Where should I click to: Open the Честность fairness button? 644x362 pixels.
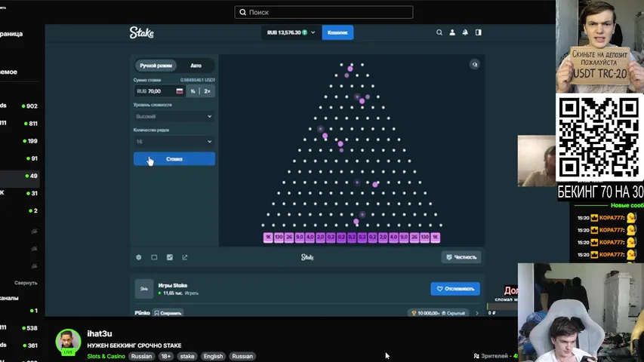(x=461, y=257)
